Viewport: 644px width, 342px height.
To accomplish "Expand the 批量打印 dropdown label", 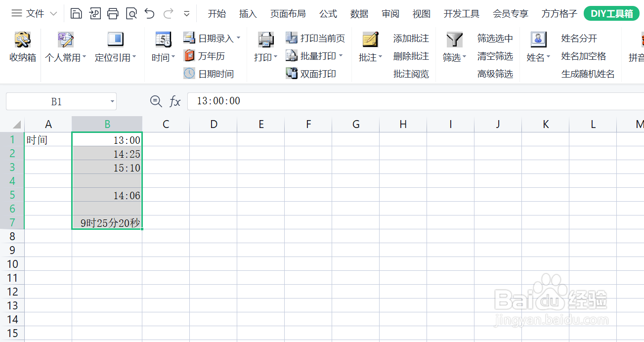I will [321, 56].
